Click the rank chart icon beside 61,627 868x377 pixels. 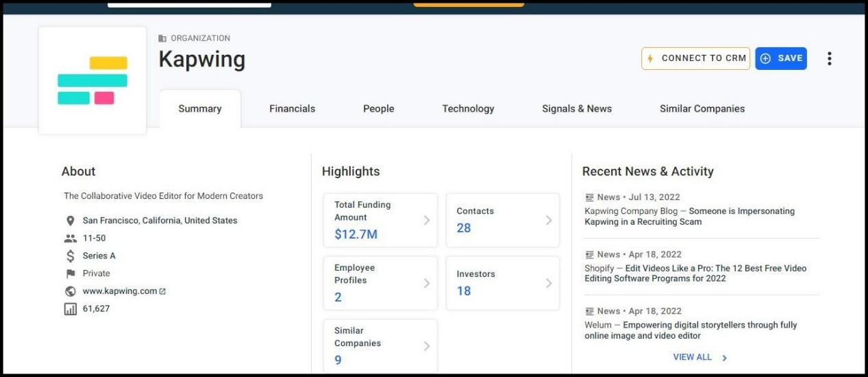pyautogui.click(x=70, y=309)
